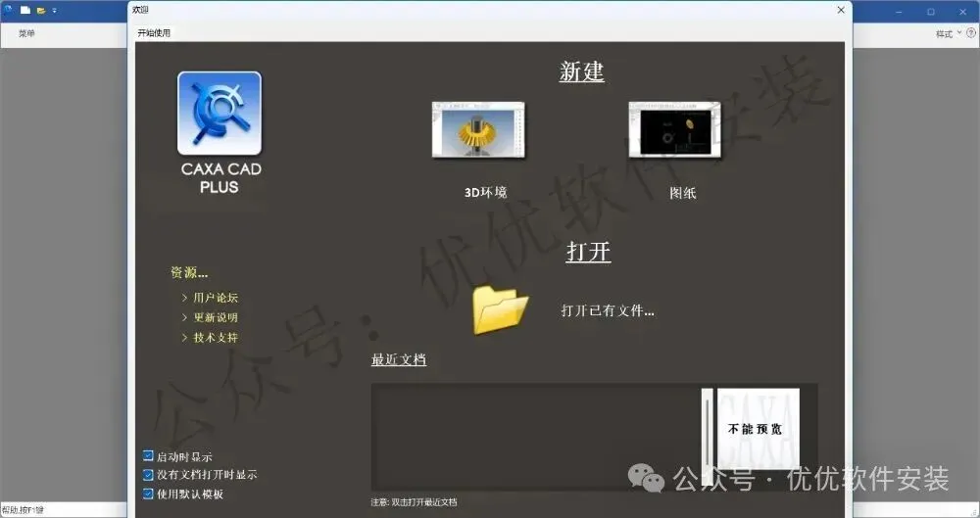Toggle 使用默认模板 checkbox
The image size is (980, 518).
coord(148,494)
